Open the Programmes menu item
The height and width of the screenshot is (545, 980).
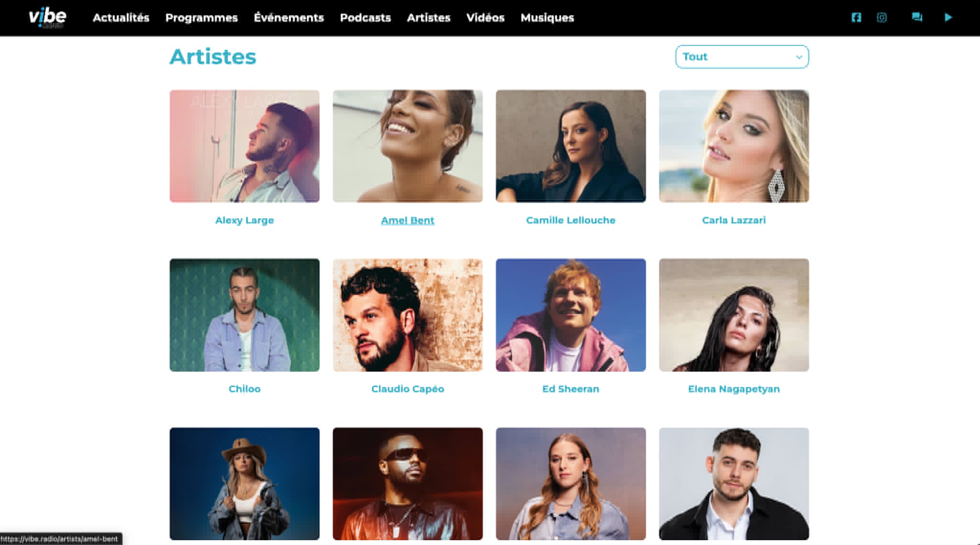201,18
